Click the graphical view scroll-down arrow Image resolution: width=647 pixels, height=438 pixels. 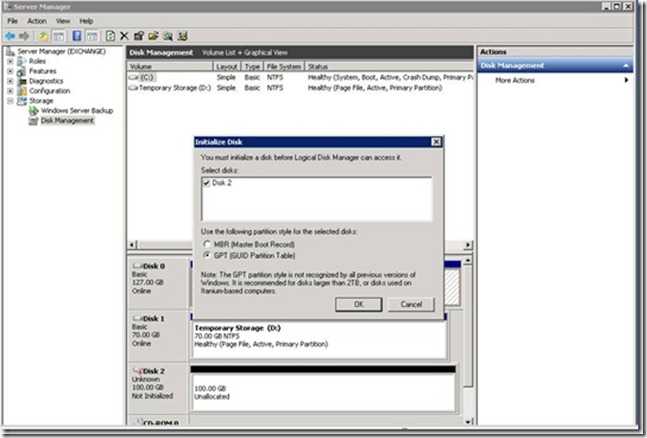pyautogui.click(x=468, y=421)
